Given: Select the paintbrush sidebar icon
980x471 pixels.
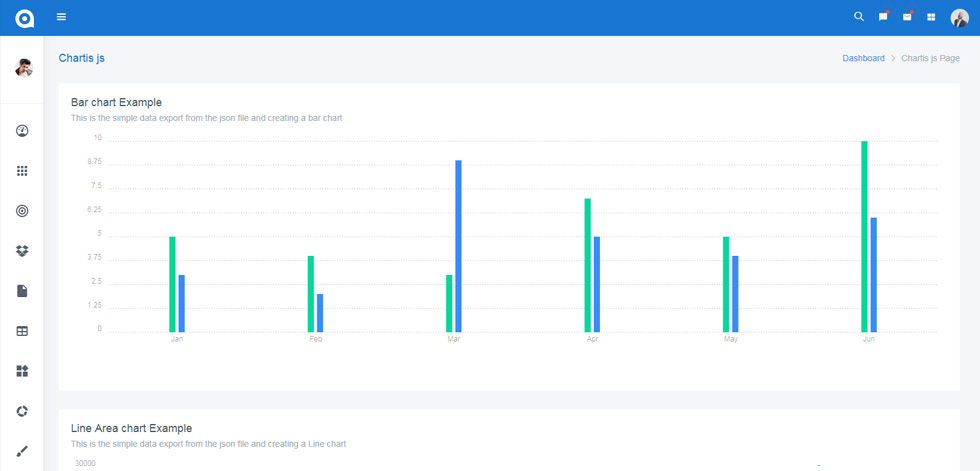Looking at the screenshot, I should point(22,451).
